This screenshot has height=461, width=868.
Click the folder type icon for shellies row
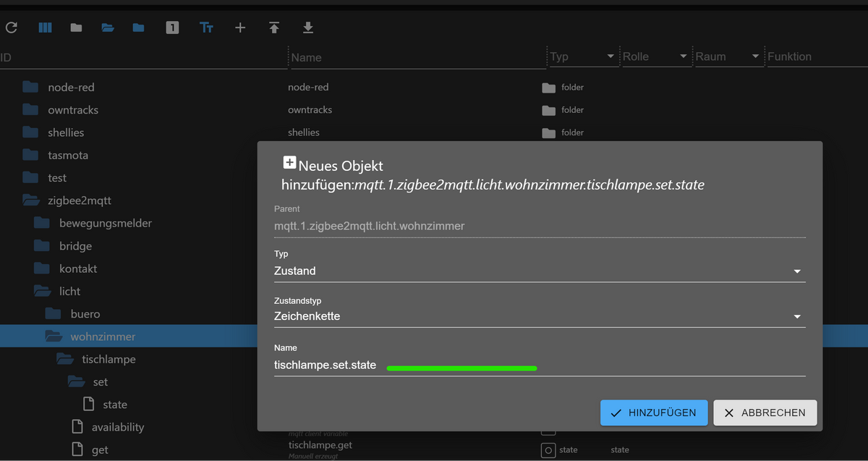click(548, 133)
